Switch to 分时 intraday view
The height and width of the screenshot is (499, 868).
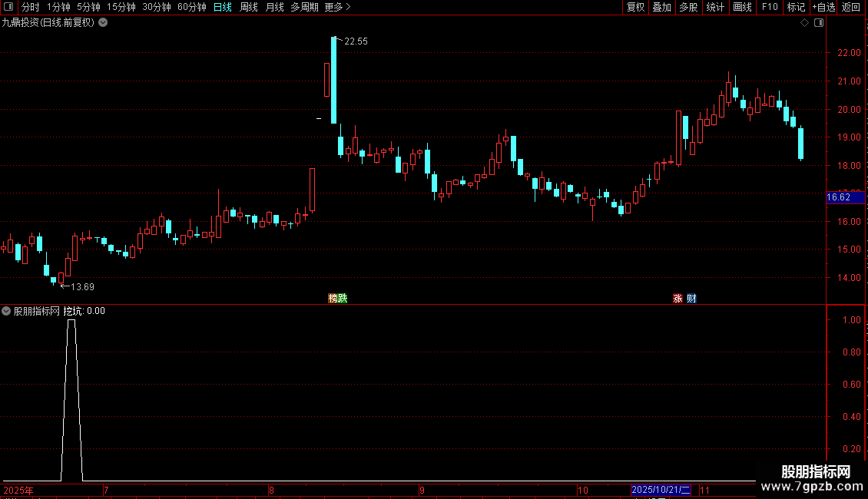pos(31,7)
